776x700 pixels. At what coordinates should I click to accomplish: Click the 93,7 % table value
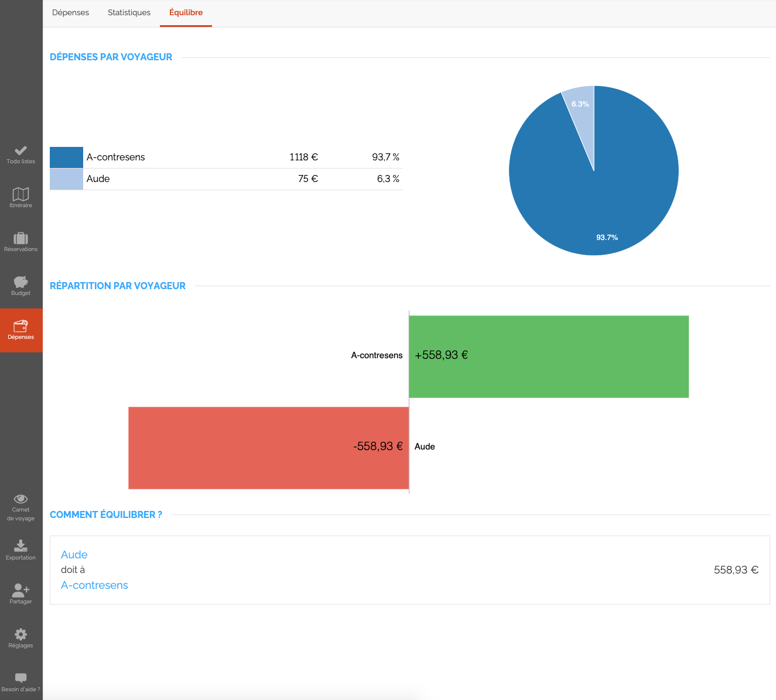point(385,157)
